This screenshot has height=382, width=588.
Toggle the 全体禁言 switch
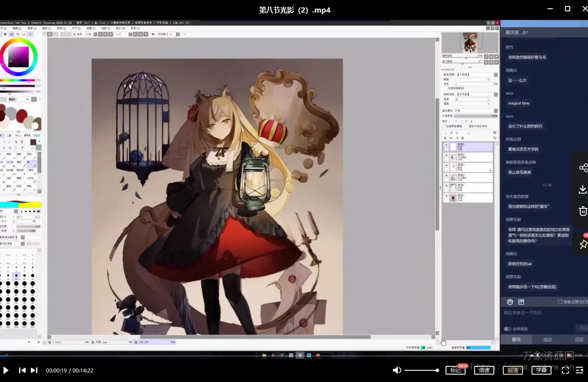[507, 329]
